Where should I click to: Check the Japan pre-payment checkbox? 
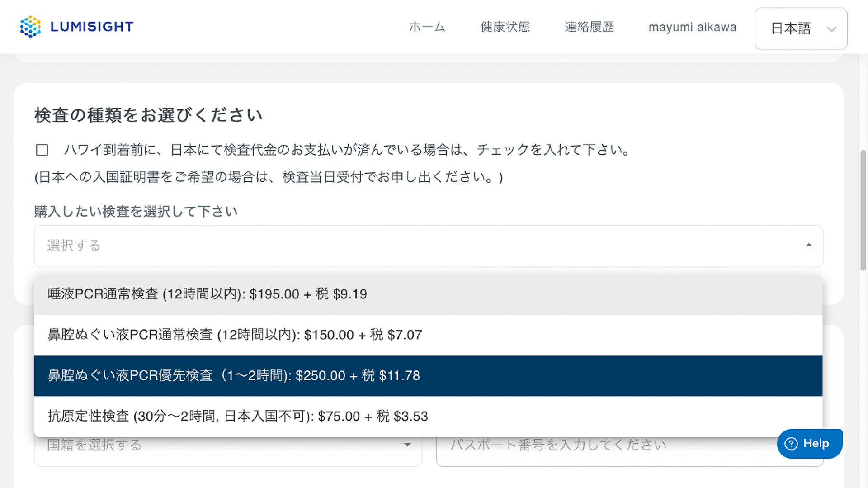point(42,150)
